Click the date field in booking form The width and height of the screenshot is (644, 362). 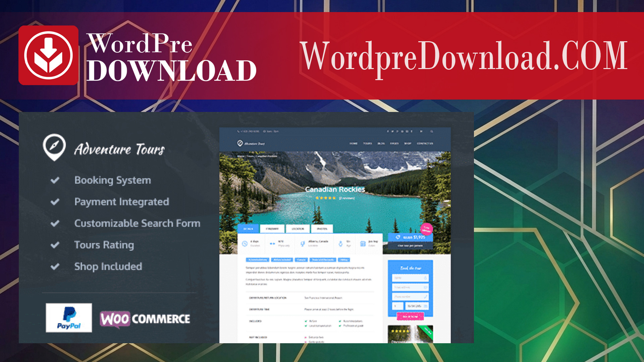pyautogui.click(x=417, y=306)
